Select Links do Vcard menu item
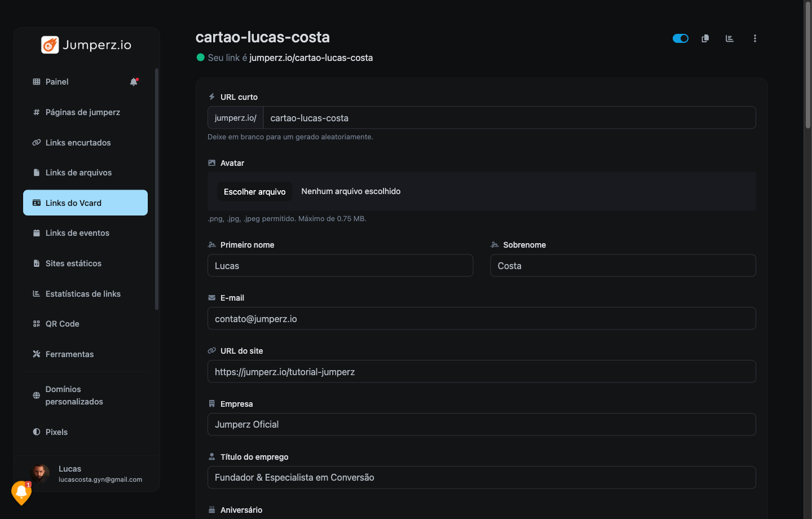 click(85, 203)
